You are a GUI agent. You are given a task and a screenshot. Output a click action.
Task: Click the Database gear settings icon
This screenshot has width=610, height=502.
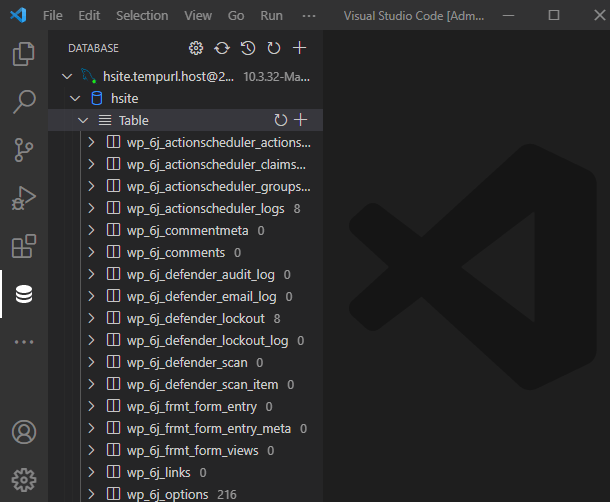tap(196, 48)
